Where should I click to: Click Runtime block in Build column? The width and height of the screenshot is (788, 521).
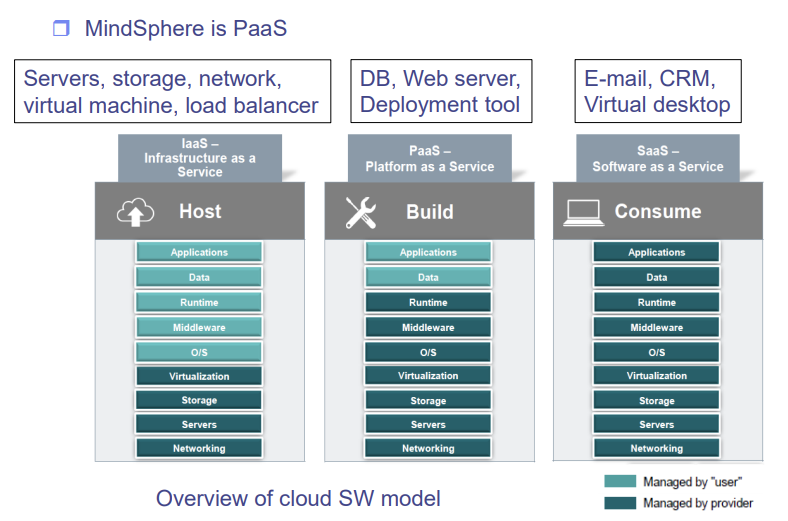click(428, 302)
